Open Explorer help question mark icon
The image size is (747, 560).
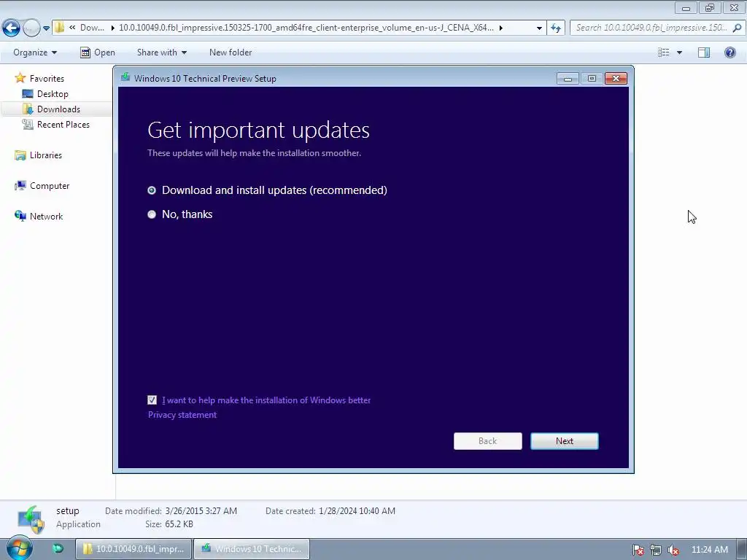click(x=729, y=52)
